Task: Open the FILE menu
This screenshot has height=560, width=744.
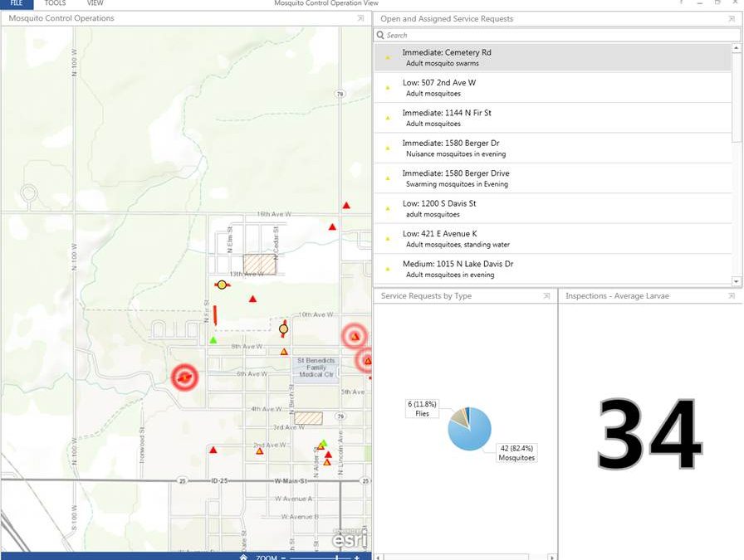Action: click(x=16, y=3)
